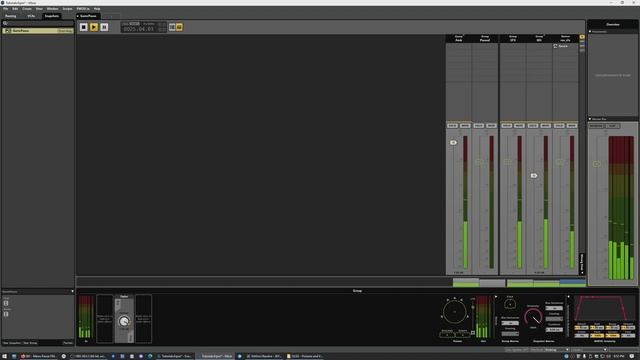
Task: Switch to the VCAs tab
Action: point(31,16)
